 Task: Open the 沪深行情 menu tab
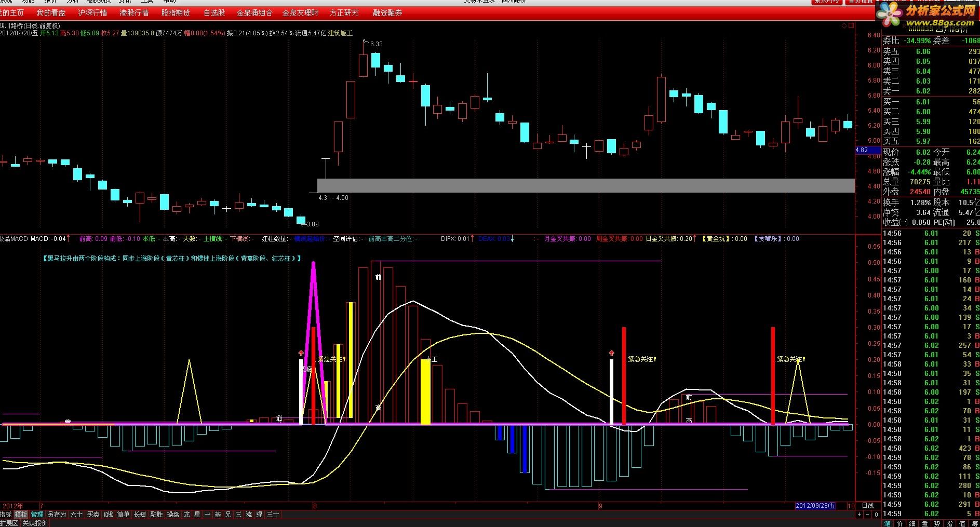(x=92, y=12)
